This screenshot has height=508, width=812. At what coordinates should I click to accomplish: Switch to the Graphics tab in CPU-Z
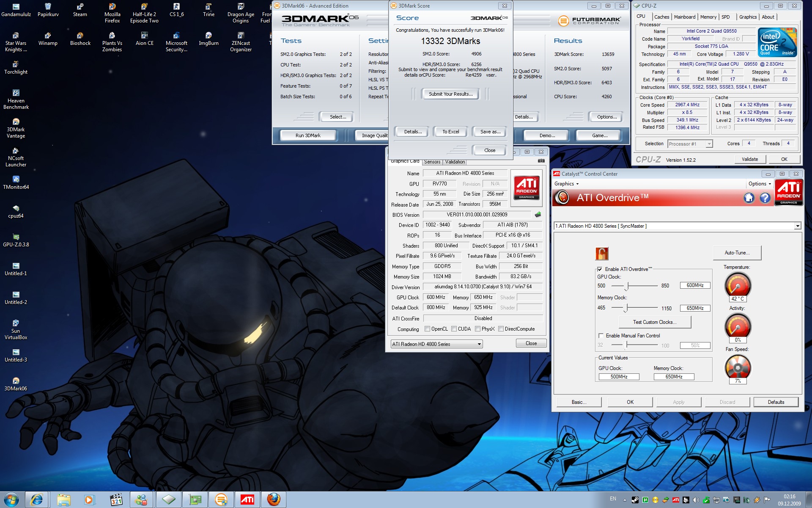[748, 17]
